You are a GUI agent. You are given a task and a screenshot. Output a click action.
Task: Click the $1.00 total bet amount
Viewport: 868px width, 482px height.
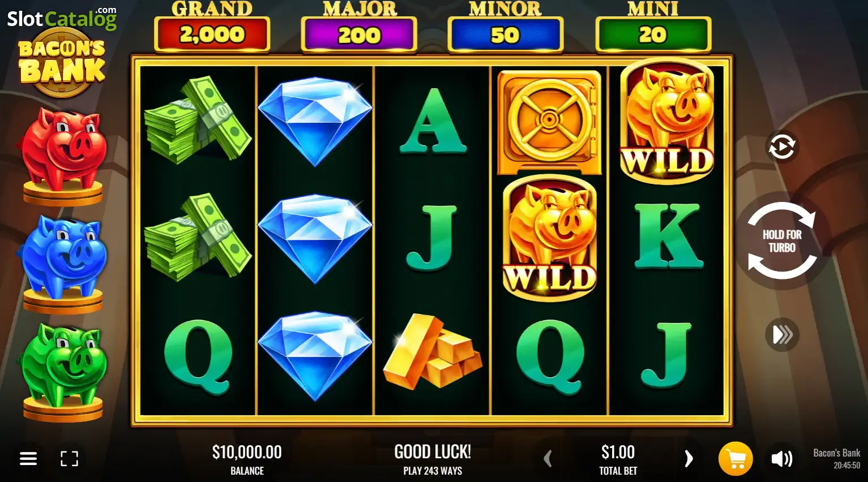[618, 452]
